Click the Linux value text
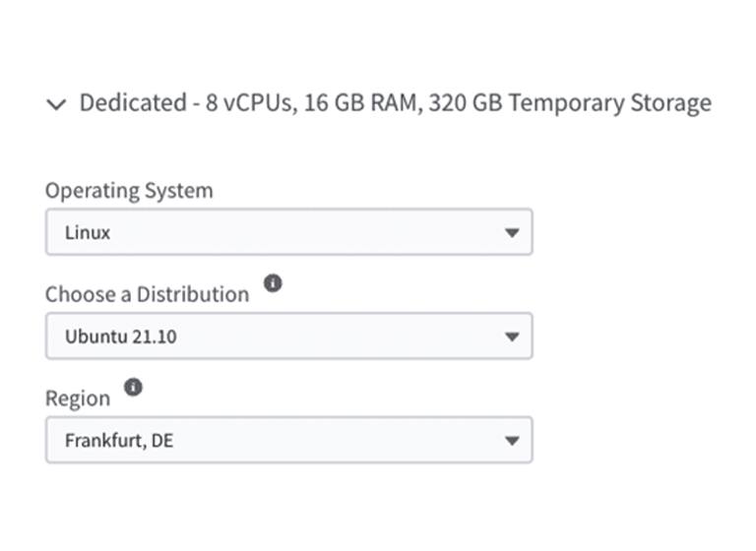The height and width of the screenshot is (551, 756). [88, 233]
